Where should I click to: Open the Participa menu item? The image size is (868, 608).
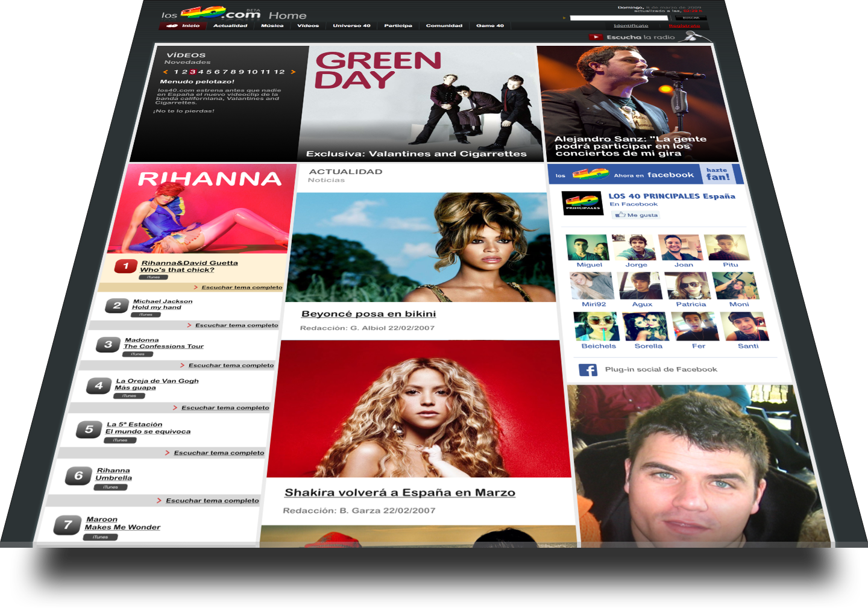point(398,26)
